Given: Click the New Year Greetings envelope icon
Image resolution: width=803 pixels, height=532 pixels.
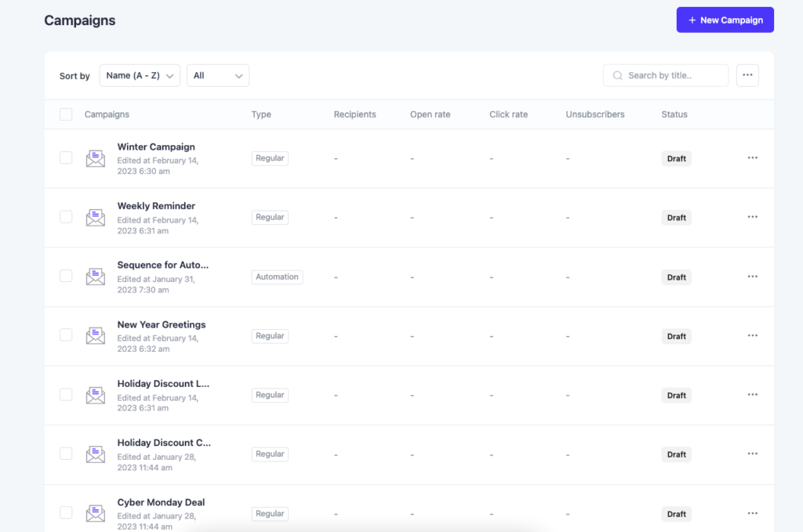Looking at the screenshot, I should [95, 335].
